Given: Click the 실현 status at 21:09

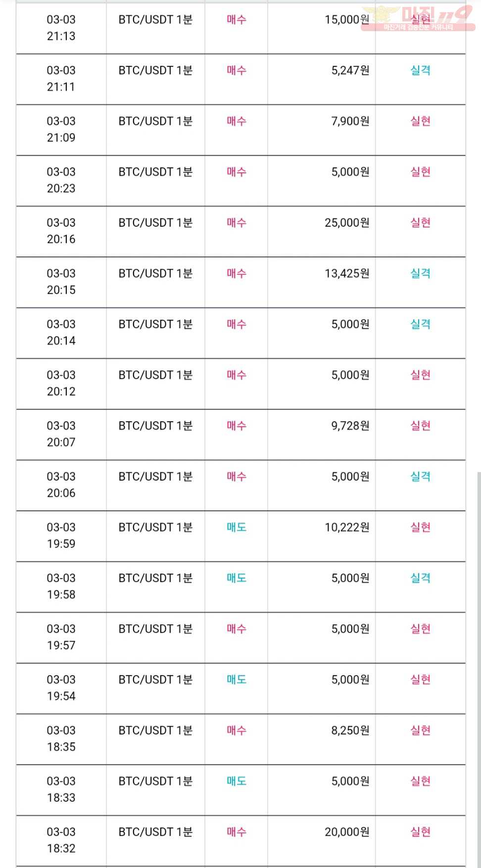Looking at the screenshot, I should coord(420,121).
